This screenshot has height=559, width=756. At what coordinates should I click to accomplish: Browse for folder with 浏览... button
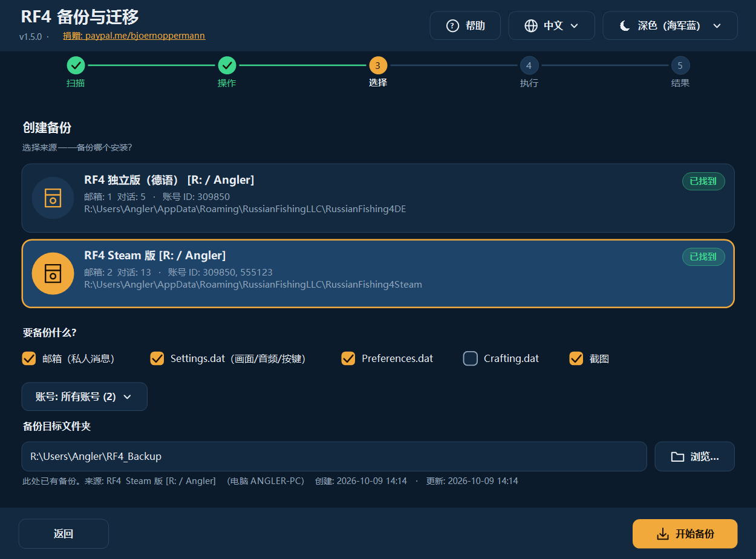(x=695, y=456)
